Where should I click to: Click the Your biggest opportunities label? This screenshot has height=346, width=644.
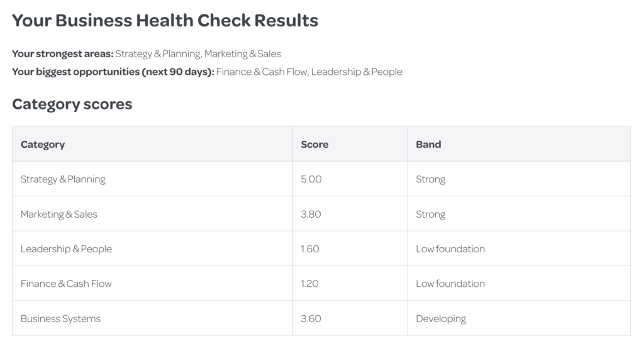(113, 72)
